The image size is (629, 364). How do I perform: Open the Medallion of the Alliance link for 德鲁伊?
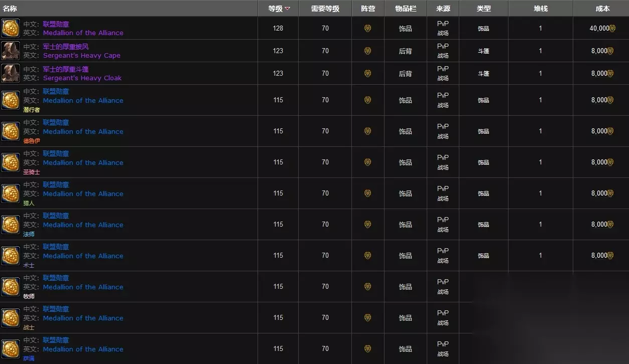tap(83, 132)
